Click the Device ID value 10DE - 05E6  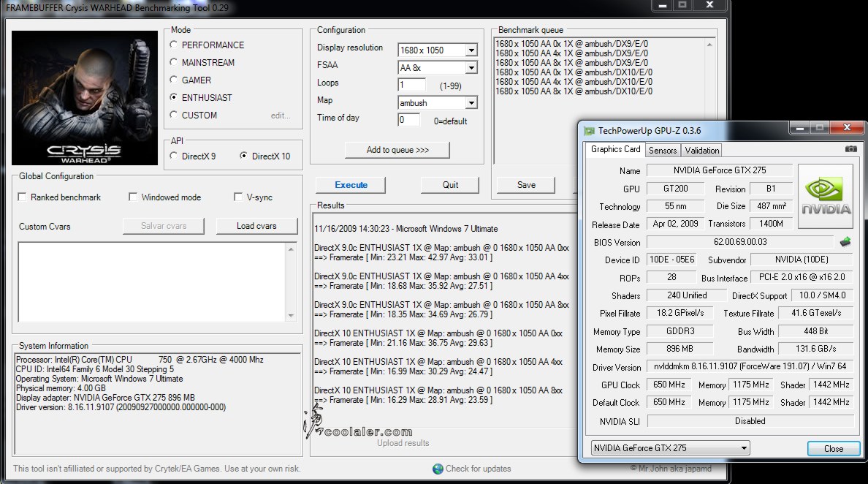(671, 260)
